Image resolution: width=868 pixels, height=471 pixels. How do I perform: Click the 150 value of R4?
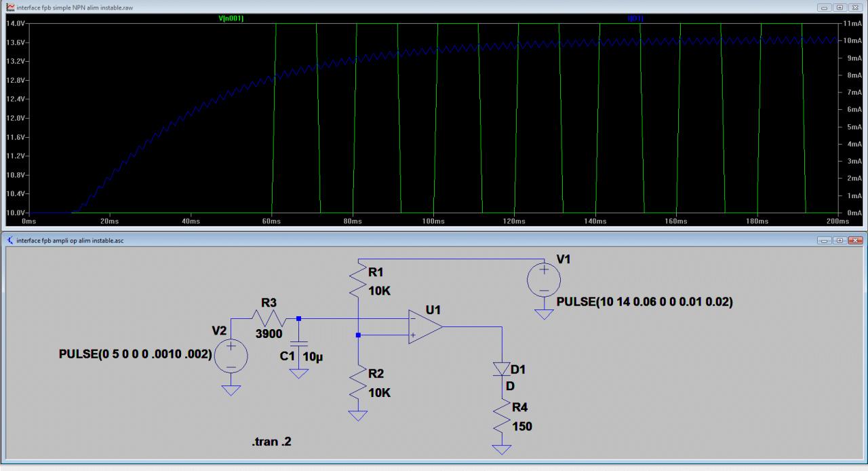[x=522, y=426]
